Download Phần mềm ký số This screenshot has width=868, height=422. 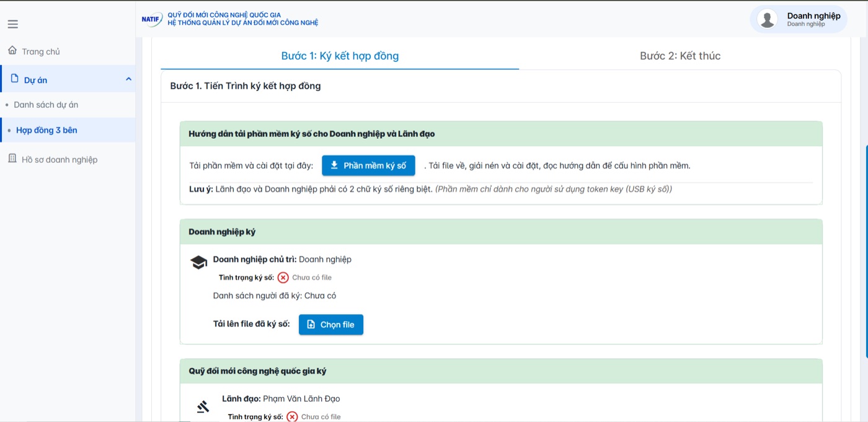[x=368, y=165]
